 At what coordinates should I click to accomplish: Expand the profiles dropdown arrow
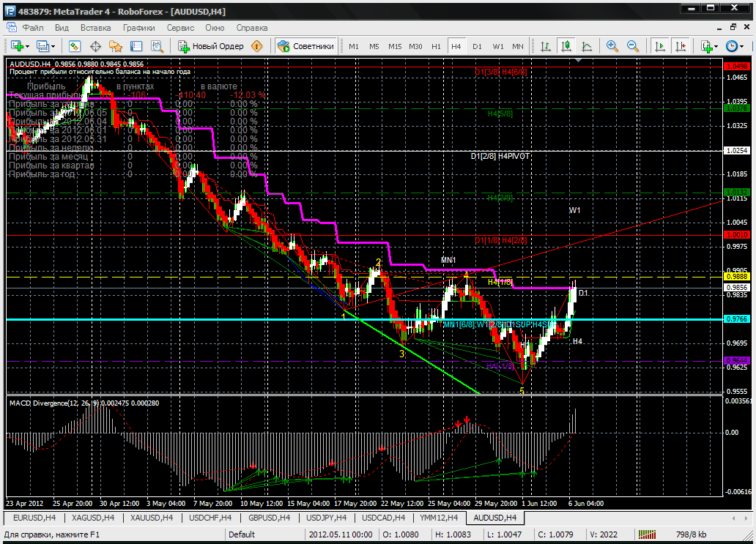tap(53, 46)
